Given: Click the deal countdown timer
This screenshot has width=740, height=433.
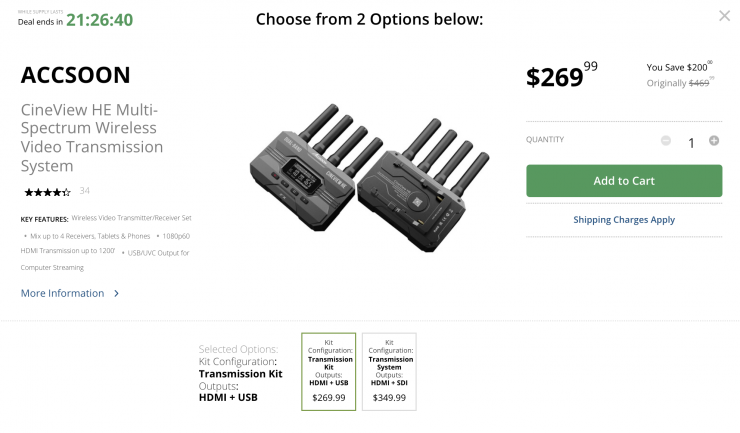Looking at the screenshot, I should pos(99,19).
